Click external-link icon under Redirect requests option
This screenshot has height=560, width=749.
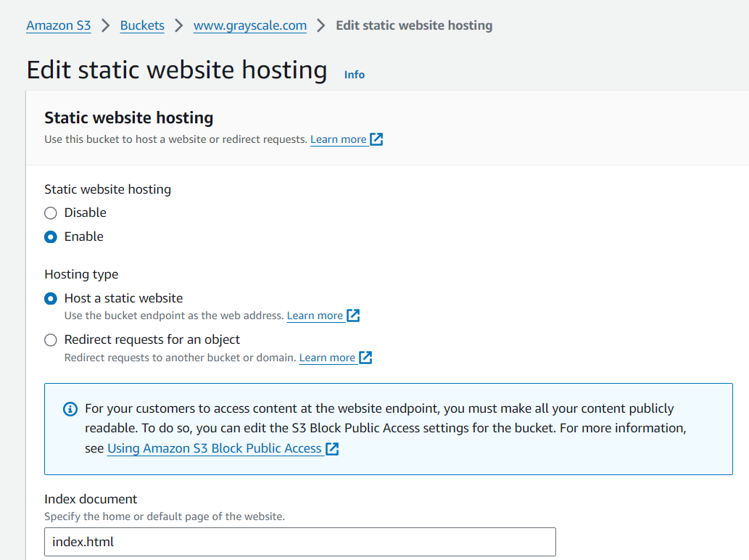point(365,358)
